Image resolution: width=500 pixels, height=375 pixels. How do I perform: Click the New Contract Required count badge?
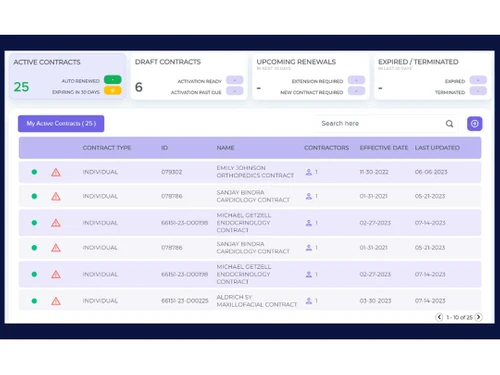tap(356, 91)
